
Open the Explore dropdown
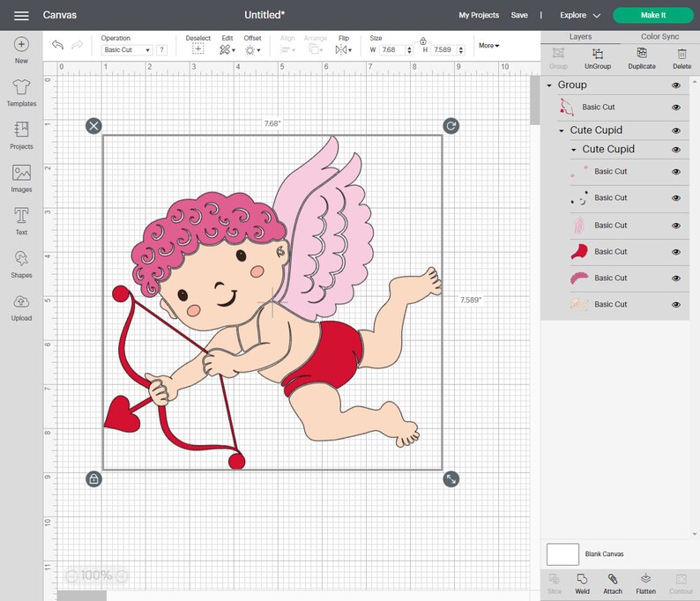(580, 15)
